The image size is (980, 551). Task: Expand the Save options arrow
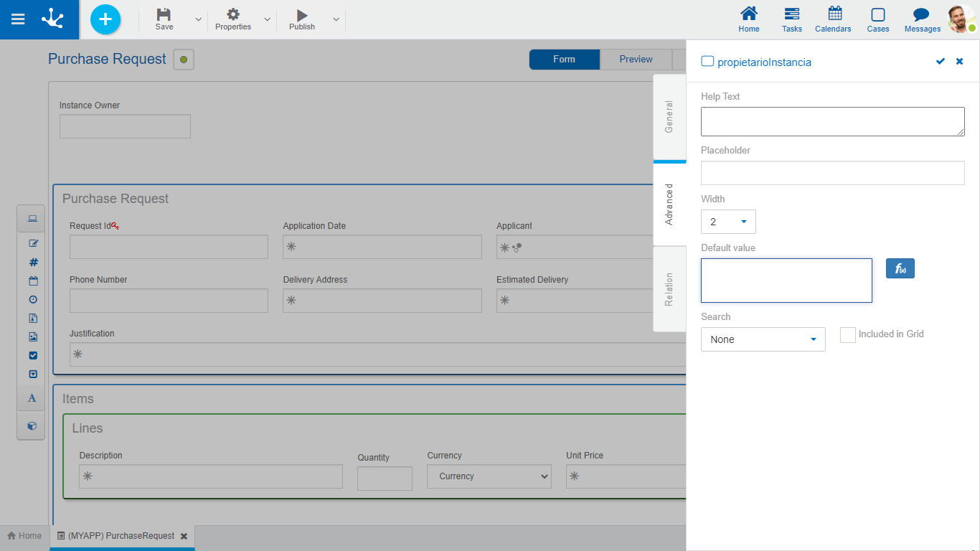coord(199,19)
